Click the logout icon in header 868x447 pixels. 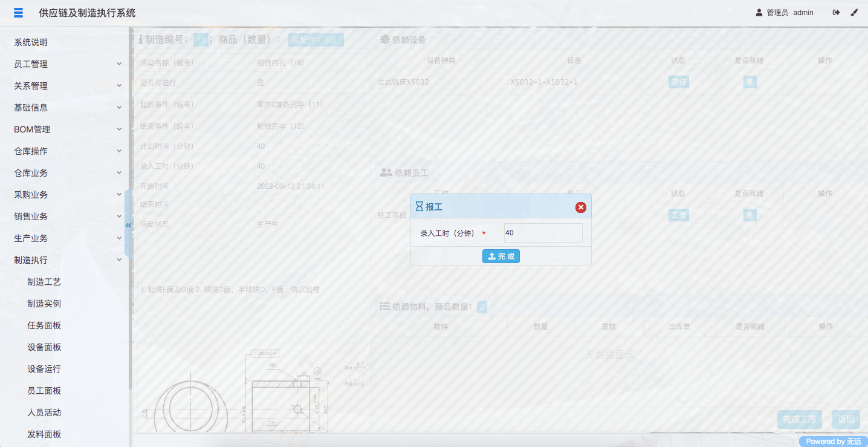coord(836,13)
